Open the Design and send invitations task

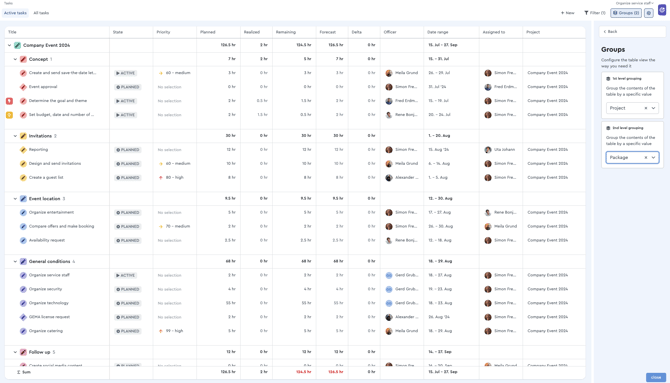tap(55, 163)
